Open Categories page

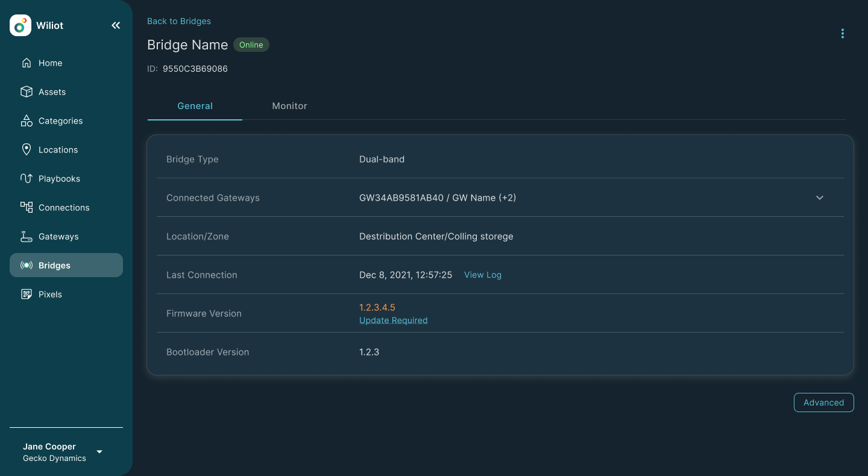click(x=66, y=121)
